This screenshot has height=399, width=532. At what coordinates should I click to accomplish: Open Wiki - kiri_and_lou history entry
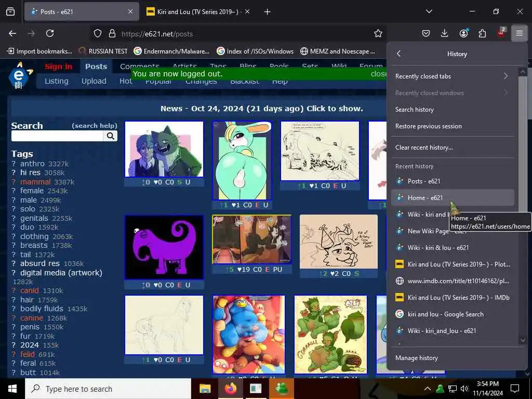tap(453, 330)
